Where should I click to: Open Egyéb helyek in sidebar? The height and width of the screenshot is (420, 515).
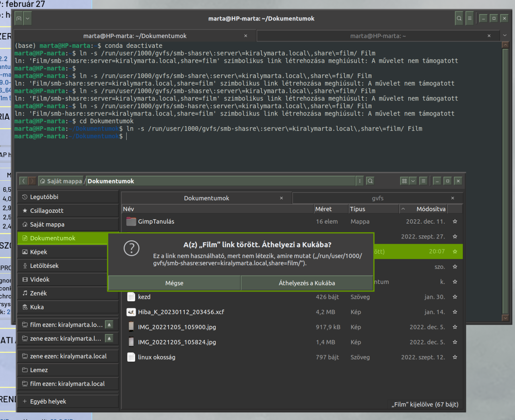pyautogui.click(x=68, y=401)
